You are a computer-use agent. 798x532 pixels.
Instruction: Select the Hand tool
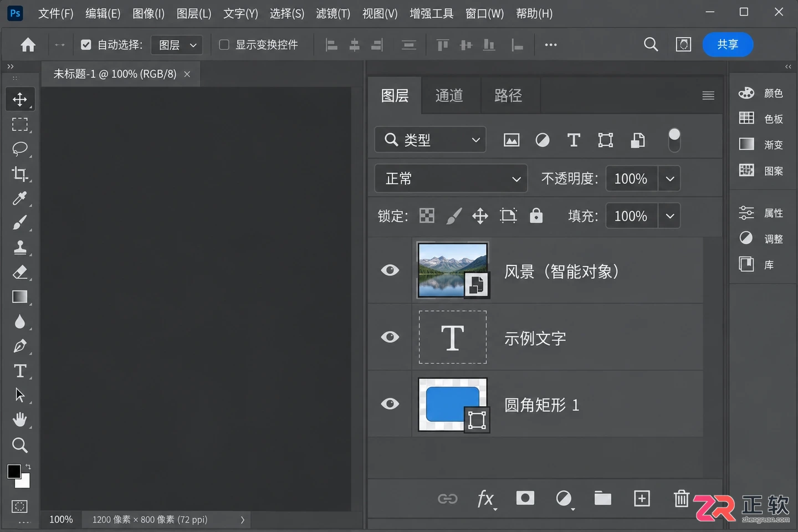pyautogui.click(x=20, y=420)
